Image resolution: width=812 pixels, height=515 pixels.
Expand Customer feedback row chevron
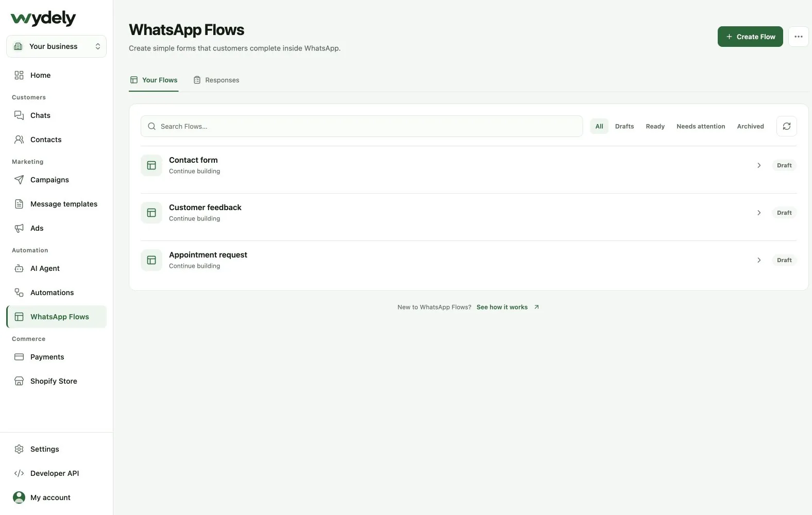759,213
